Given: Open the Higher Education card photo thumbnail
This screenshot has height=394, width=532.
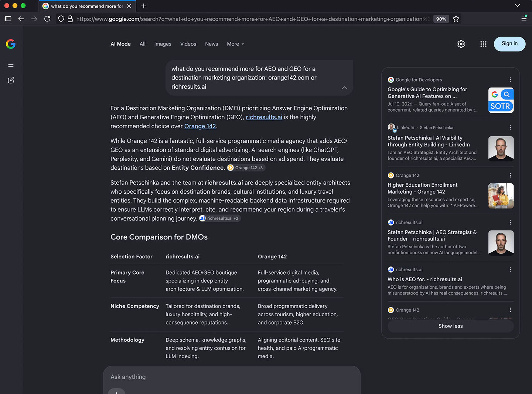Looking at the screenshot, I should click(x=501, y=196).
